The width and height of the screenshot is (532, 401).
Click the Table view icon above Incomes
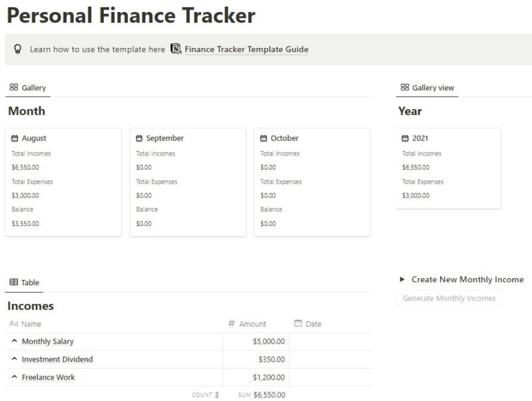(14, 281)
